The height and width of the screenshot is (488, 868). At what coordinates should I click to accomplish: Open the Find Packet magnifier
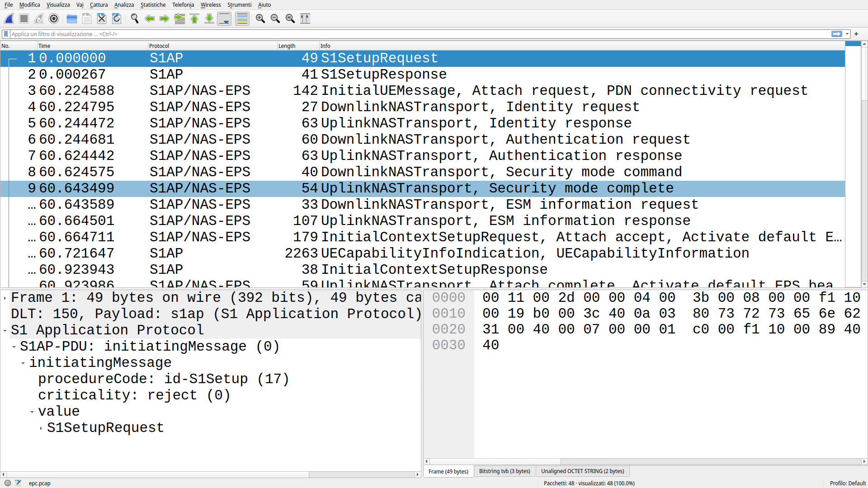[x=134, y=19]
